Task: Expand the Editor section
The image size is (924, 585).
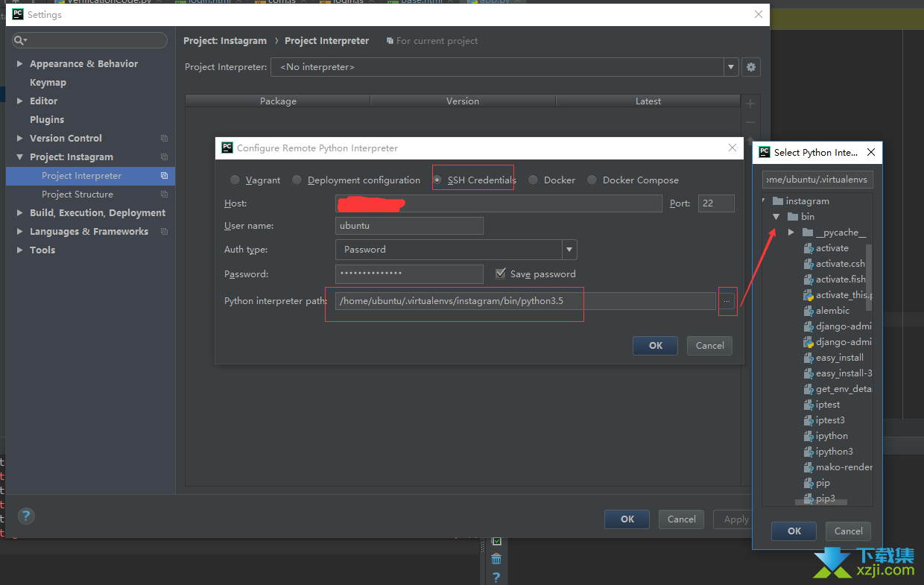Action: [19, 101]
